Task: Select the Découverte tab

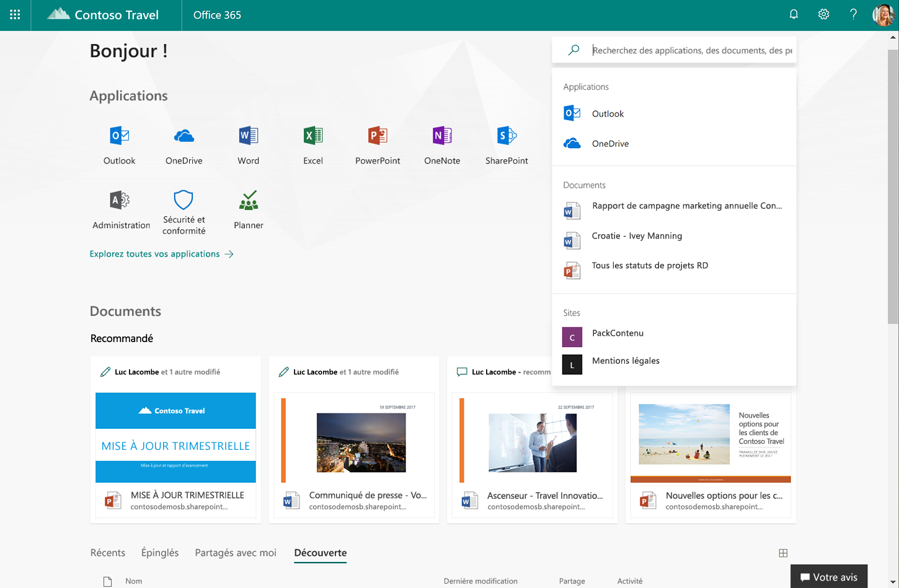Action: 321,553
